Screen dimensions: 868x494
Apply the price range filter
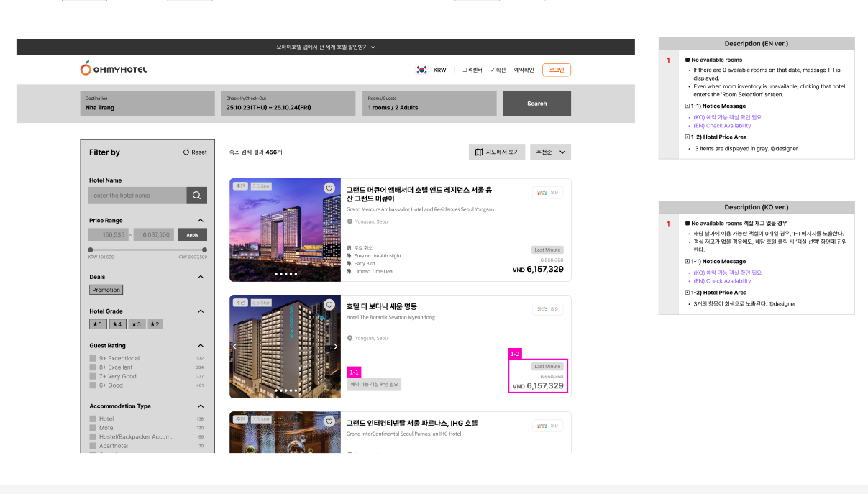(x=193, y=234)
